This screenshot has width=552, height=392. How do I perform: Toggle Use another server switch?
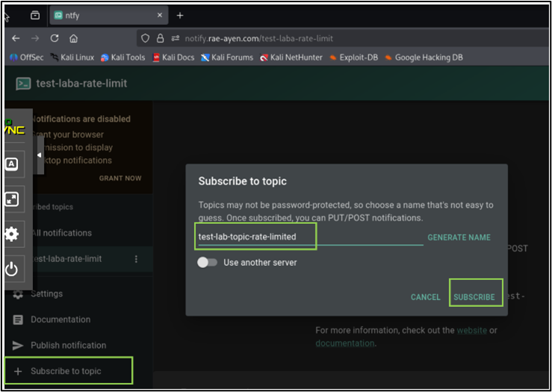208,263
